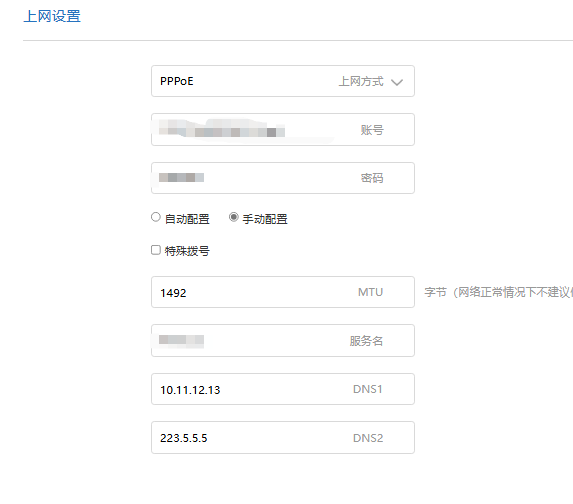This screenshot has height=504, width=573.
Task: Select the 手动配置 radio button
Action: (x=234, y=217)
